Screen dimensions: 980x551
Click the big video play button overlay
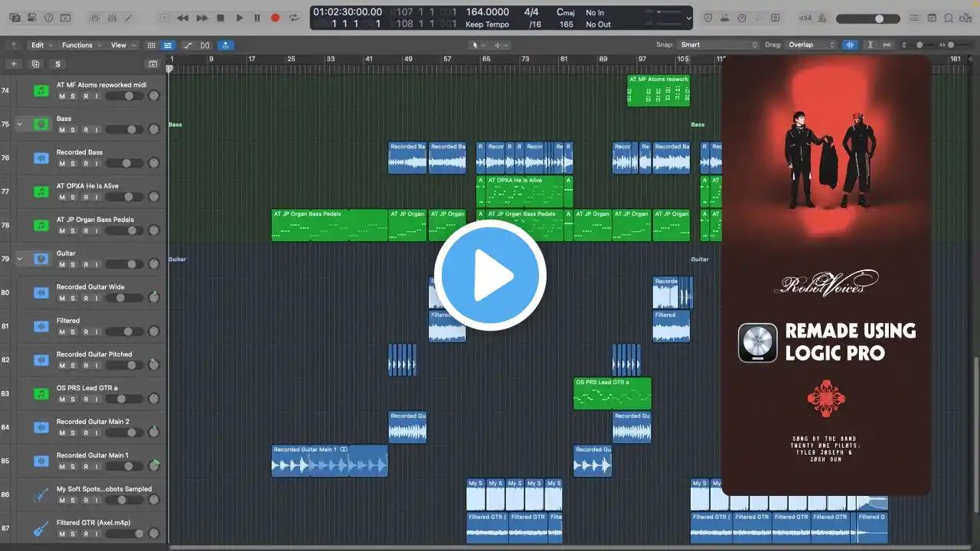(x=490, y=275)
